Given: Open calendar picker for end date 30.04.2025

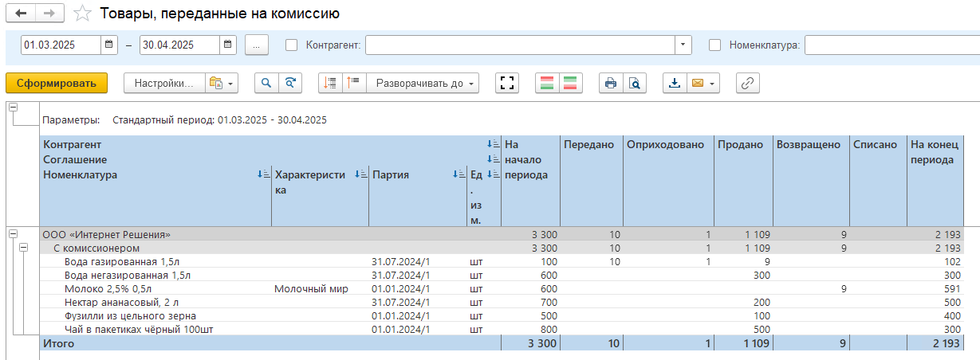Looking at the screenshot, I should click(228, 45).
